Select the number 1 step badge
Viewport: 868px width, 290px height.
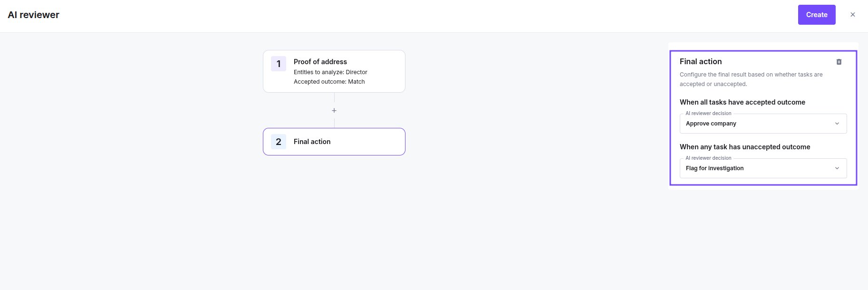279,64
